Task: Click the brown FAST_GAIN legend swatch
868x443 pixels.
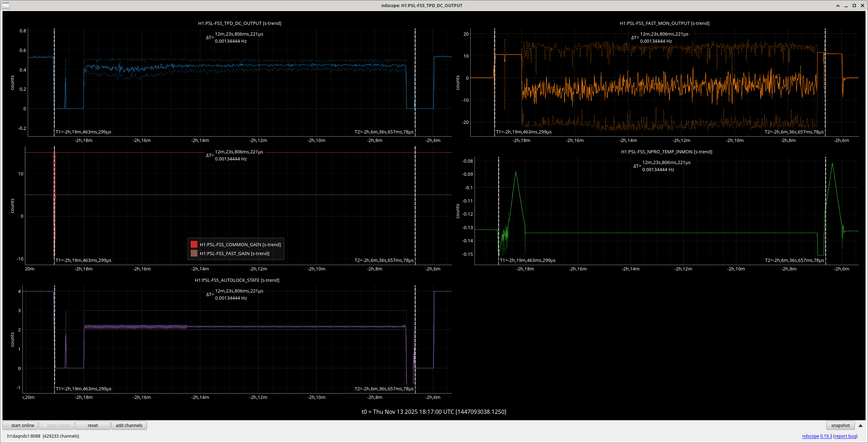Action: tap(194, 253)
